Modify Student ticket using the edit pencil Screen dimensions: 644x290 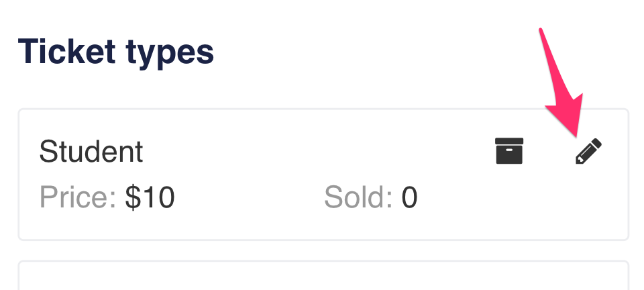pos(589,152)
